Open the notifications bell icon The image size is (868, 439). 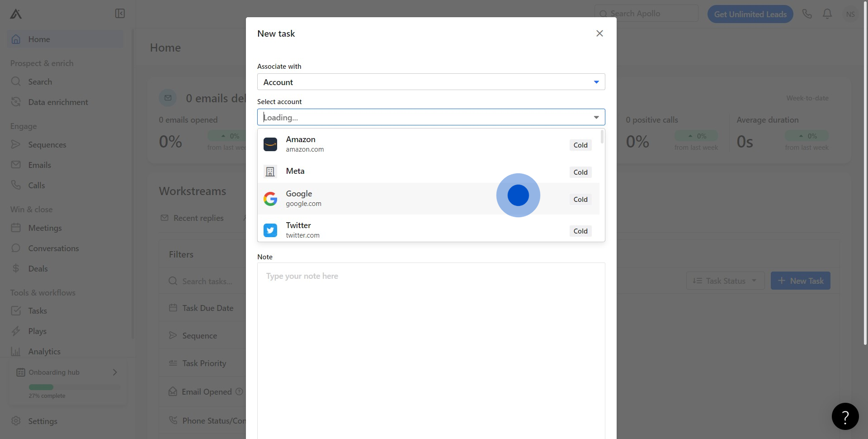[x=827, y=14]
